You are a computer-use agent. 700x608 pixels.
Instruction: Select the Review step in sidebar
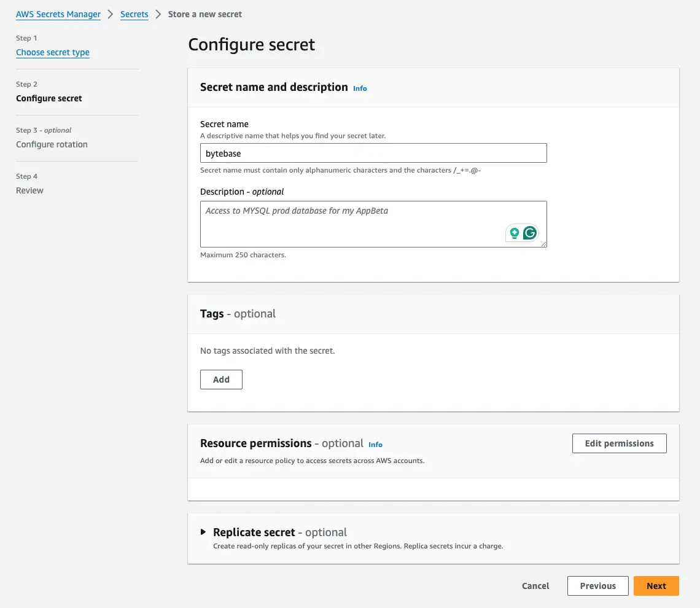[x=29, y=190]
